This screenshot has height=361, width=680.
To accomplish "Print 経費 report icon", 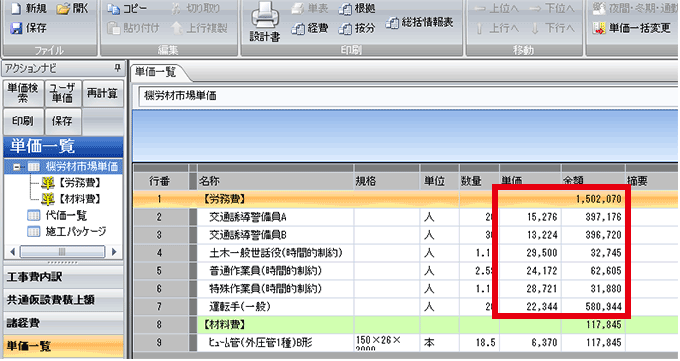I will pyautogui.click(x=298, y=28).
